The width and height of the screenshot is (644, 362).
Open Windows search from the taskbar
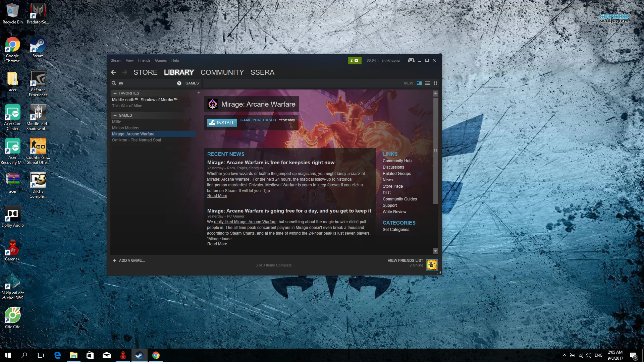coord(24,355)
